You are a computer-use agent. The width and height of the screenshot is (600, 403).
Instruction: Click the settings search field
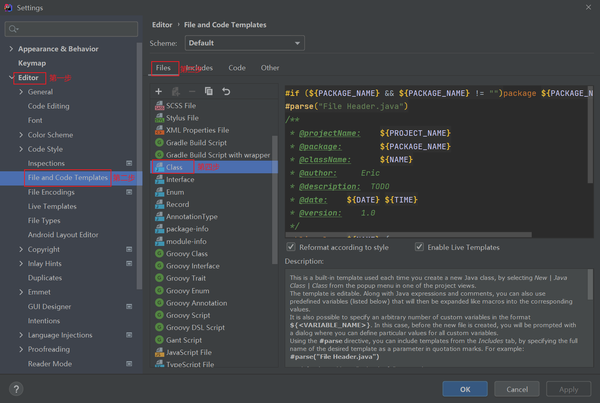click(71, 29)
